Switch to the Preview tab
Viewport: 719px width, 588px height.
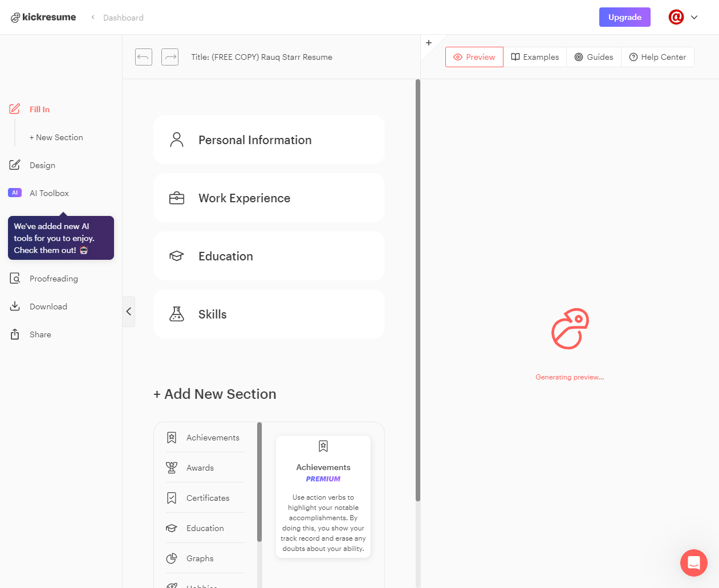pos(474,57)
